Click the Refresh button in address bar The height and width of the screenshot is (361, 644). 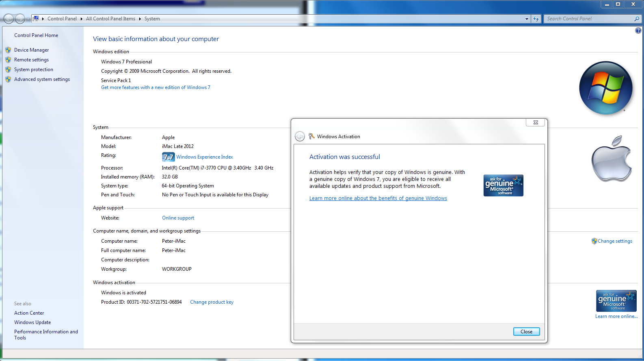(x=536, y=19)
